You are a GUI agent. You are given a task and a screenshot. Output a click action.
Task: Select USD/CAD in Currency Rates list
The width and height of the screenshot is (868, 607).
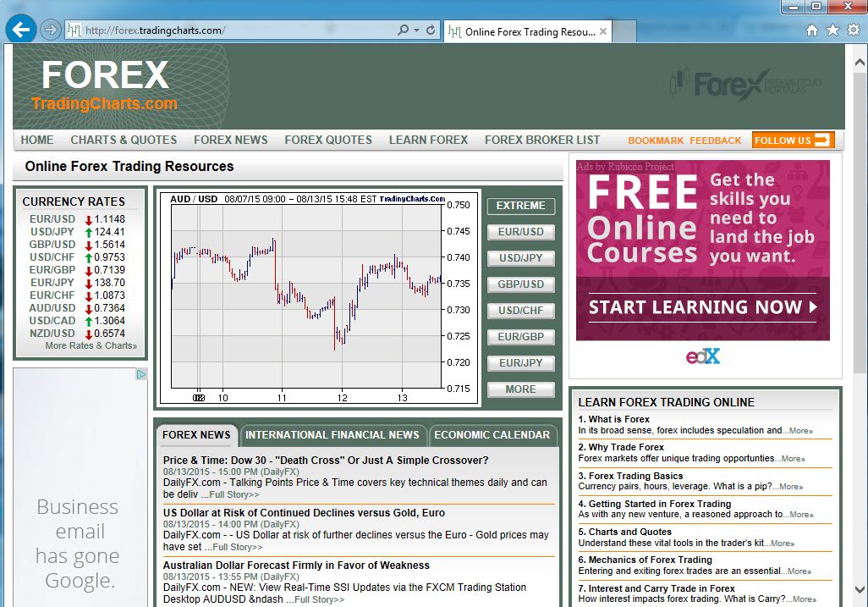[52, 321]
